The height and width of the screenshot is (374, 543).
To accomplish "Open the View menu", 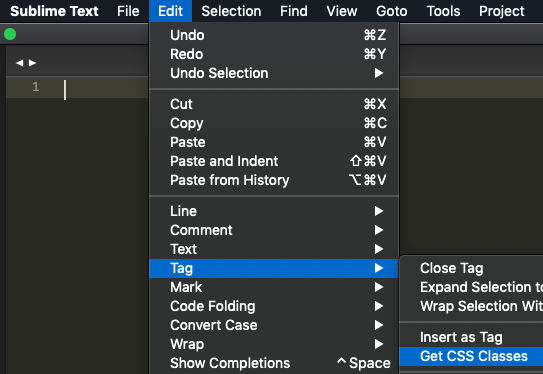I will (342, 11).
